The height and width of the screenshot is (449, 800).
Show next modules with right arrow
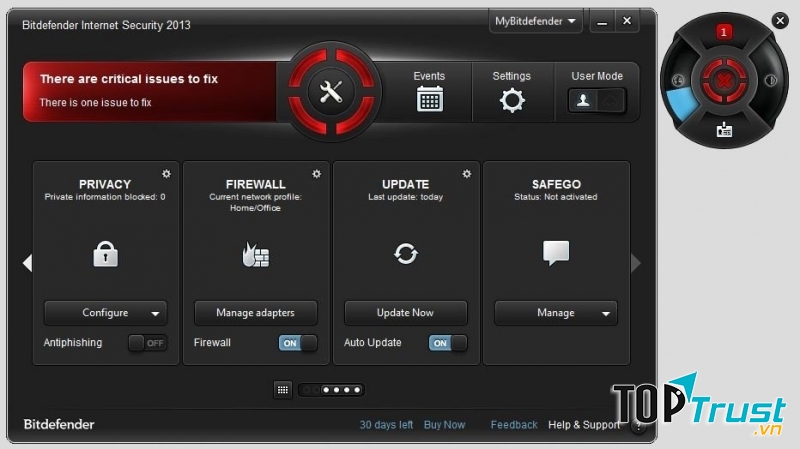636,263
